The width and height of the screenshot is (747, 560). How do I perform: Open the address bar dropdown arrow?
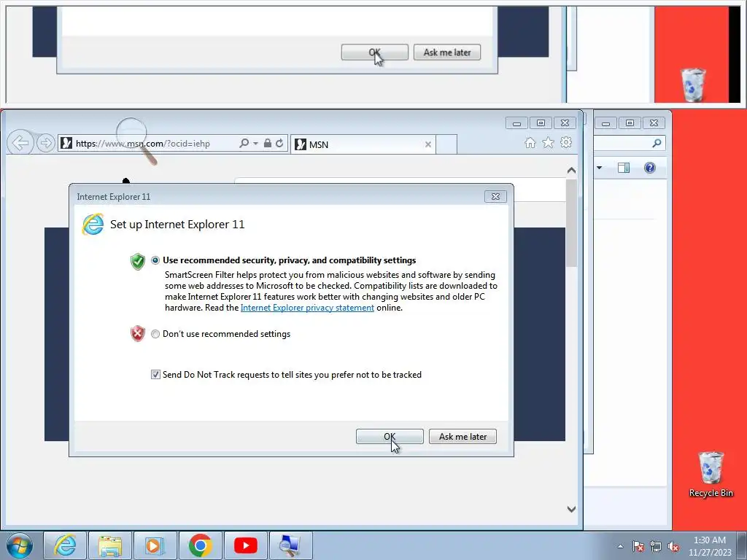click(x=255, y=143)
